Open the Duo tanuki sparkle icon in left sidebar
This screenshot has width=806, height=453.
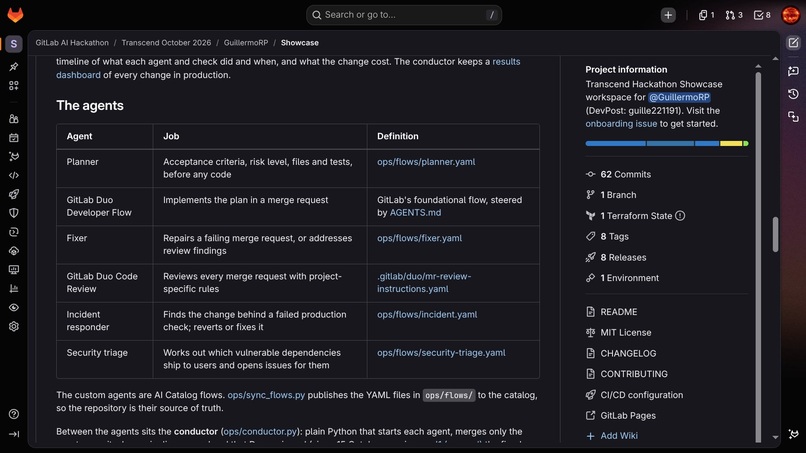[14, 156]
